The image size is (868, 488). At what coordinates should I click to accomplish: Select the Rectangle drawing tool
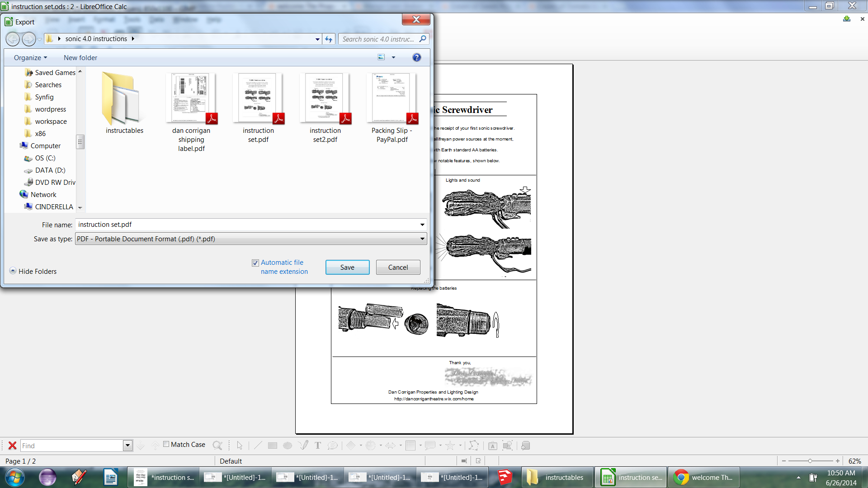coord(272,446)
